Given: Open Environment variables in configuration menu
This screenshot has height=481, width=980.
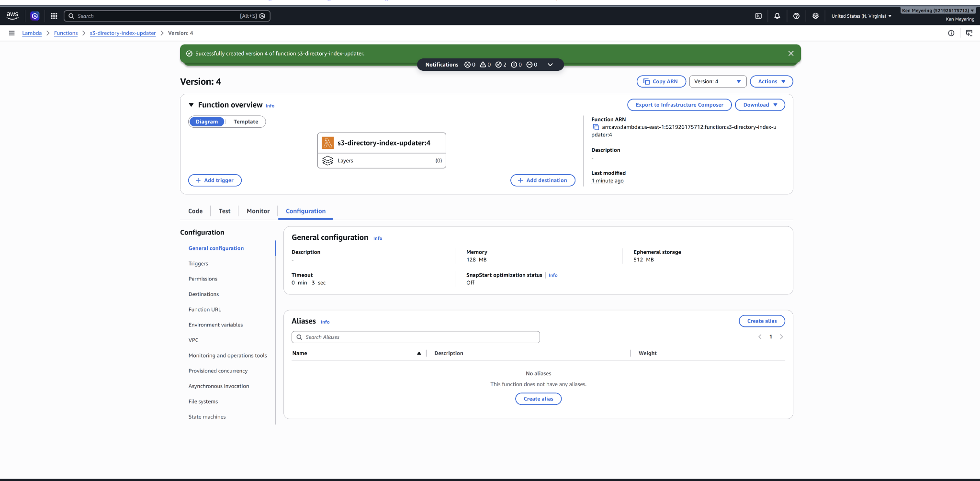Looking at the screenshot, I should pos(215,325).
